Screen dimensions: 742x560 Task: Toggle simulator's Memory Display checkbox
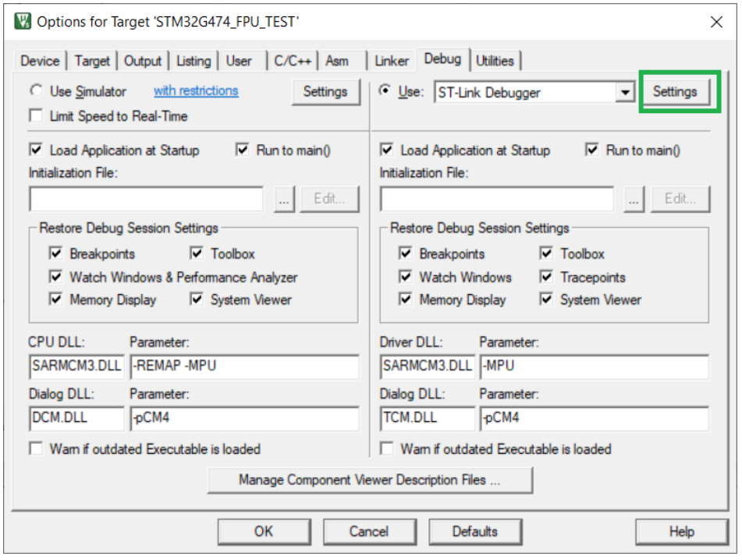coord(56,299)
